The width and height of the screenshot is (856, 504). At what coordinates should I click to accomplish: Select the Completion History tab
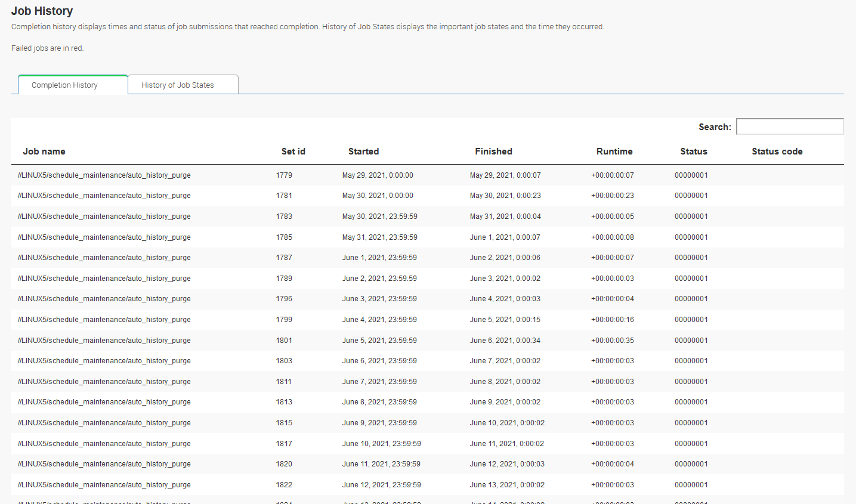click(64, 85)
